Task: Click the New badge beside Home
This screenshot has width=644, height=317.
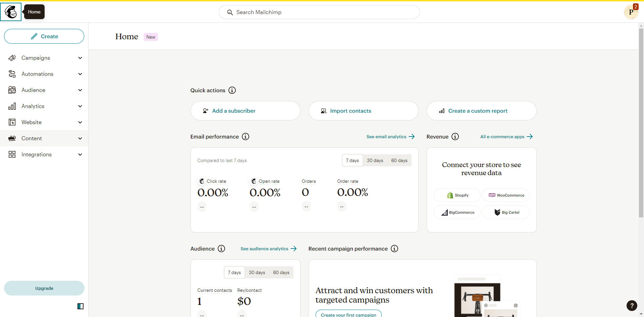Action: click(151, 37)
